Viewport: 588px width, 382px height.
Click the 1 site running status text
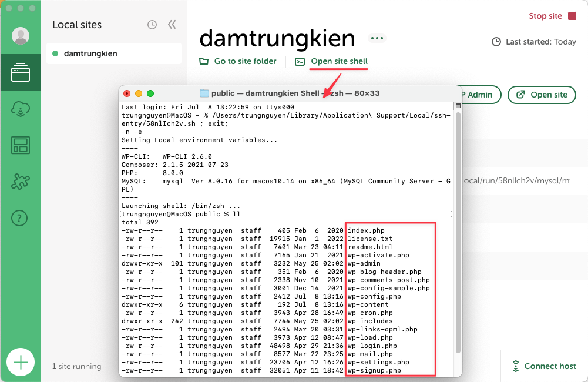coord(76,366)
